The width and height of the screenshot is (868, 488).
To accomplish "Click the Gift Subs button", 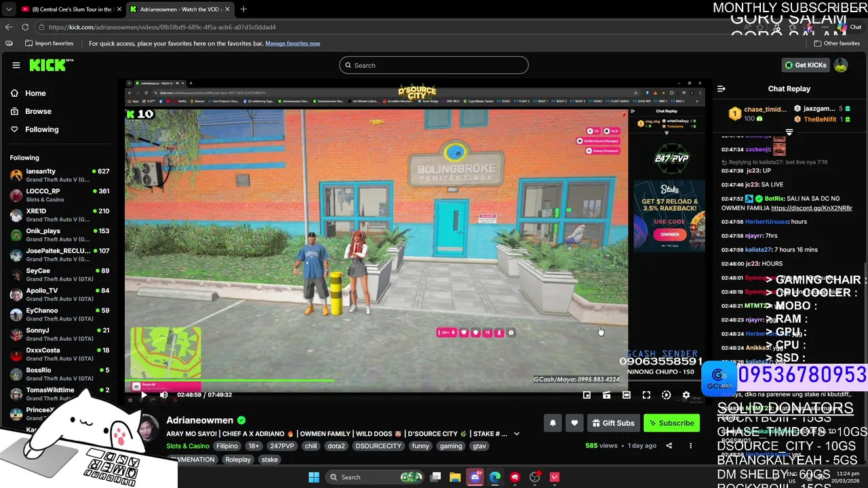I will [613, 423].
